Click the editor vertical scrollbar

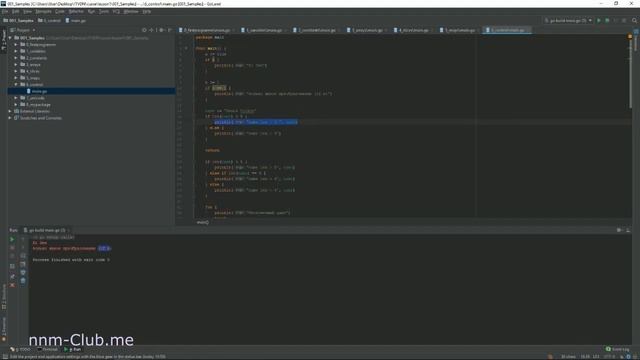coord(630,74)
